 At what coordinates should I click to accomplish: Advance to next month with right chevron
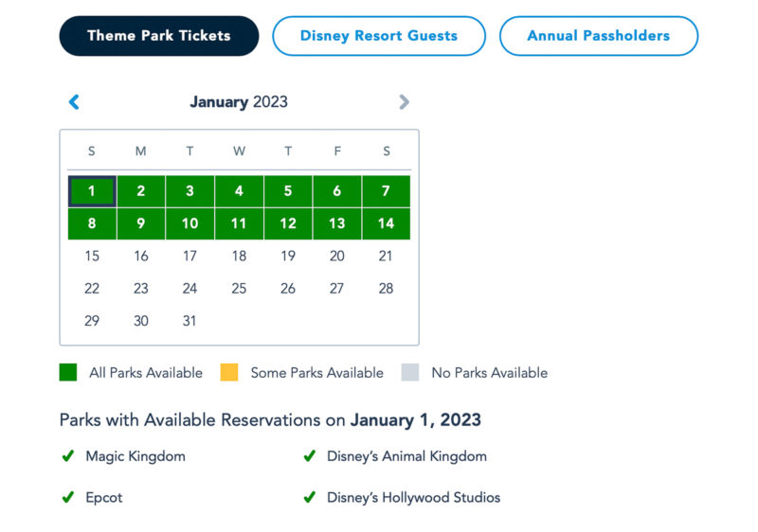[405, 102]
